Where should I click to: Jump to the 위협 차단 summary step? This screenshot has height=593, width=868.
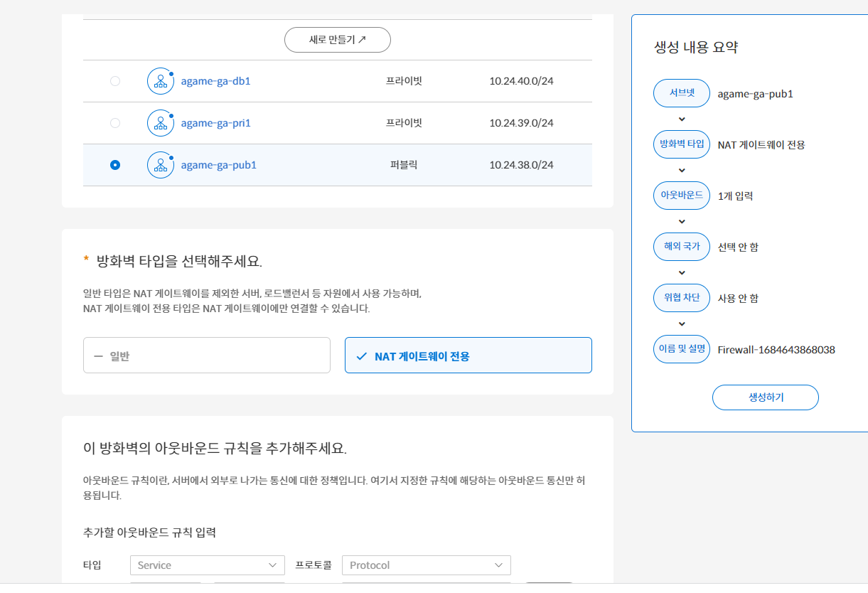(x=682, y=298)
